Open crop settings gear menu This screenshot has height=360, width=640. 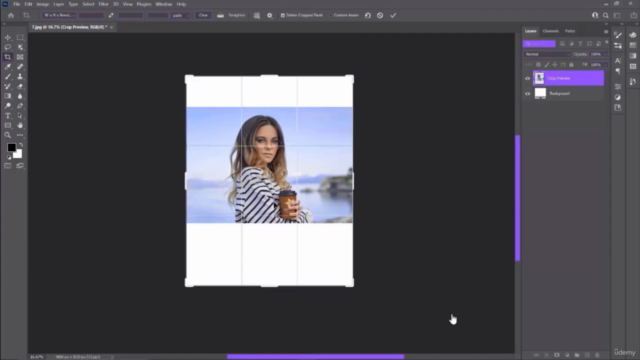click(x=270, y=16)
